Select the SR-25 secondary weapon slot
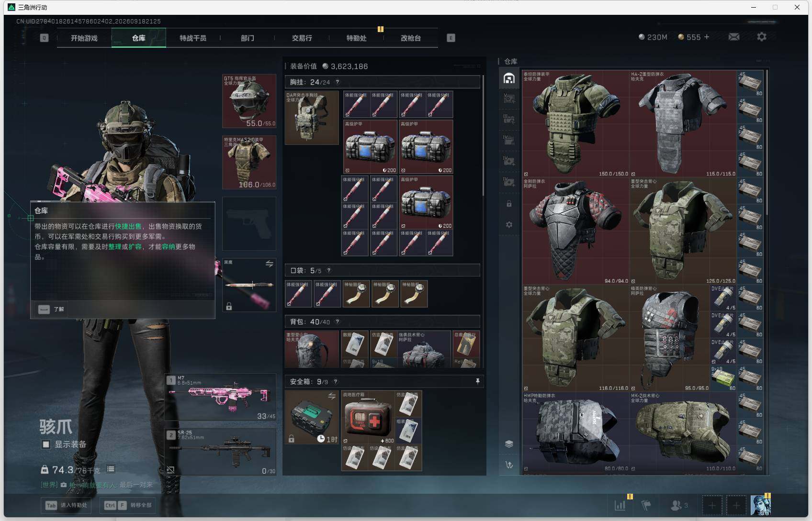This screenshot has width=812, height=521. coord(220,452)
